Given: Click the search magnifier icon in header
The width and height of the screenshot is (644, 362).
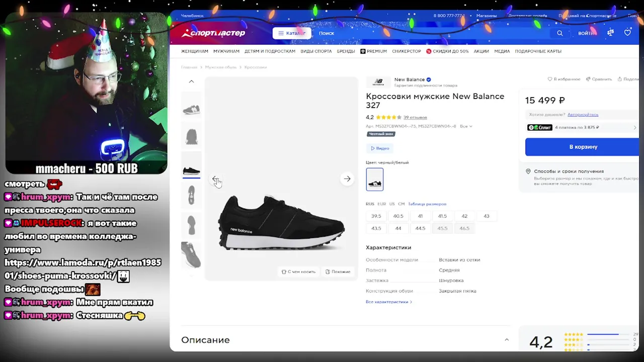Looking at the screenshot, I should 559,33.
